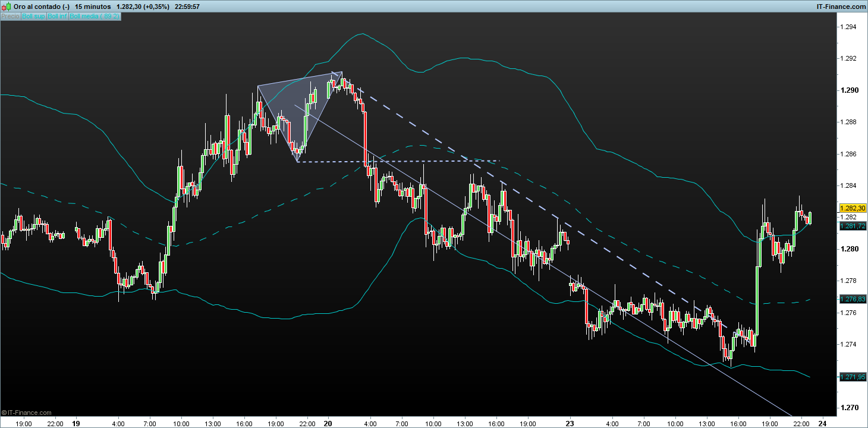Click the 1.292 value on the price axis
Screen dimensions: 868x428
pyautogui.click(x=848, y=58)
